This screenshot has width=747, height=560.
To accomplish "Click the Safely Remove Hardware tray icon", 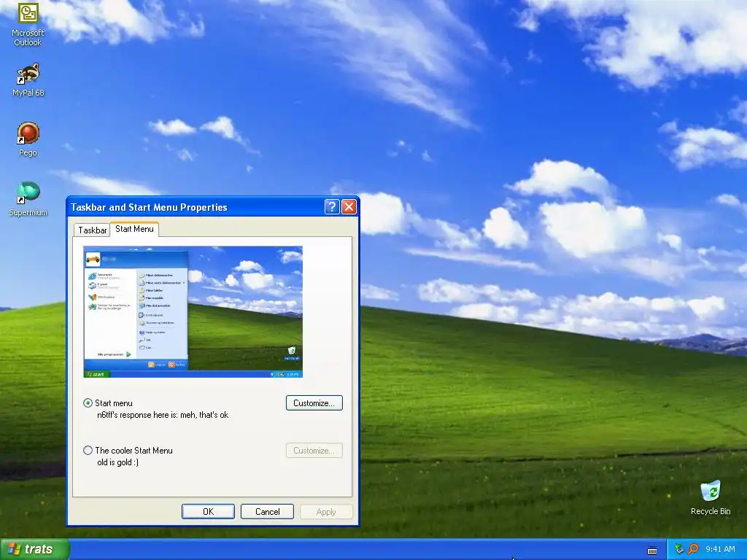I will 679,549.
